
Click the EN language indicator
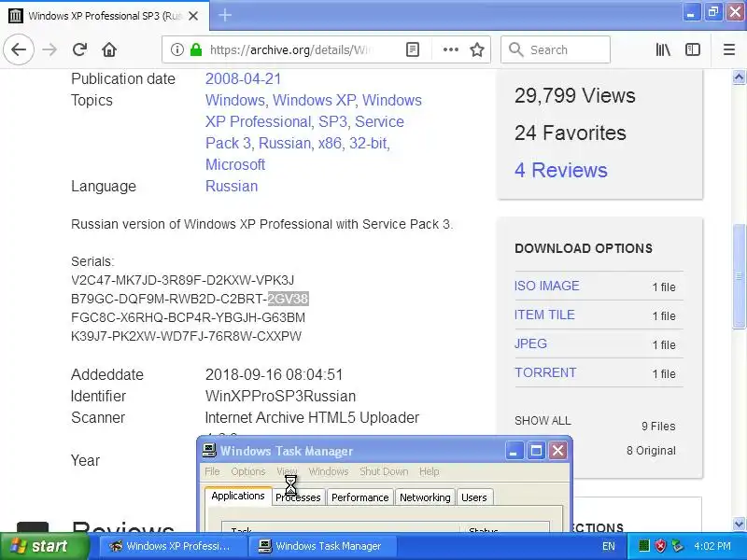[609, 546]
